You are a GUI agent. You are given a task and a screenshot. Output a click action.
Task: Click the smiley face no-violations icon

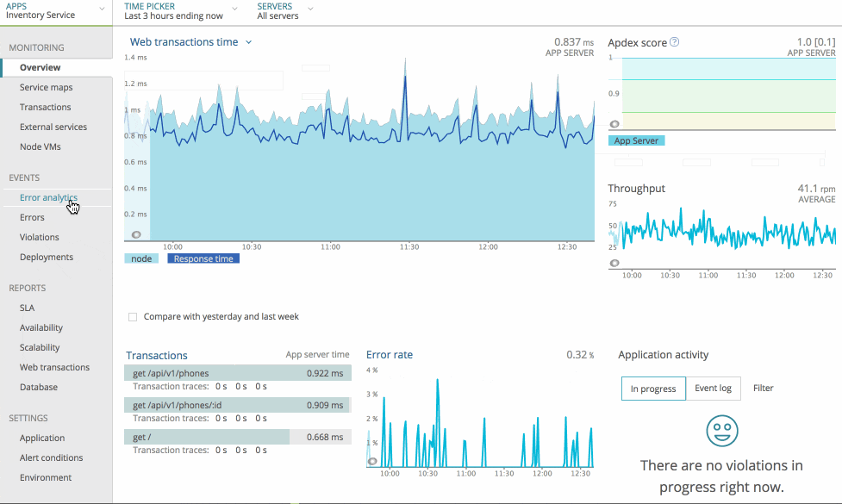[x=721, y=431]
